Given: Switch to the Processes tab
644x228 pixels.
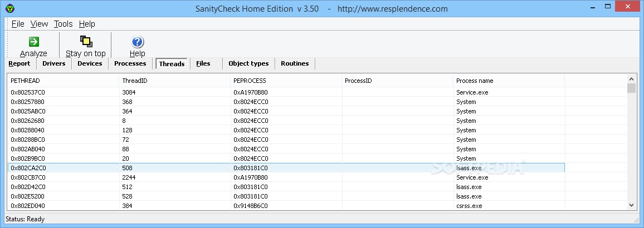Looking at the screenshot, I should click(130, 63).
